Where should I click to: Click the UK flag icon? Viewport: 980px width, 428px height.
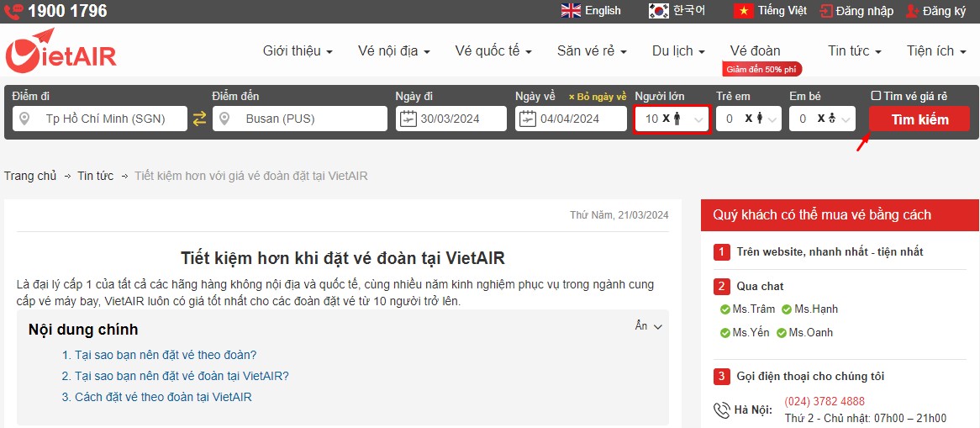pos(571,11)
